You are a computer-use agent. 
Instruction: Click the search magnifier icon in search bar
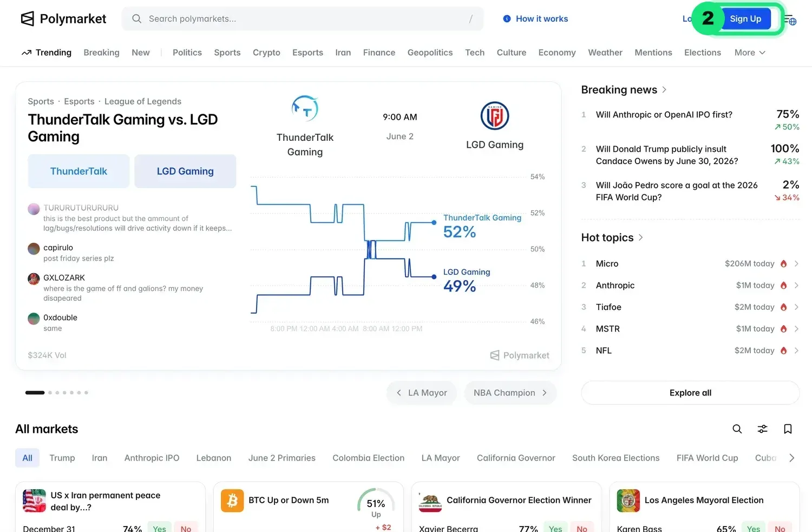pyautogui.click(x=137, y=19)
